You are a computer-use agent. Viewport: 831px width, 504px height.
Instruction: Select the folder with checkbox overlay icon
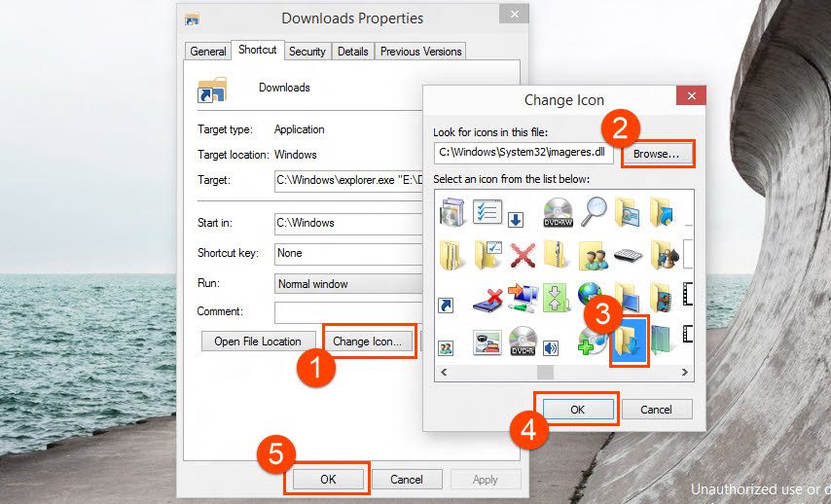click(x=488, y=255)
